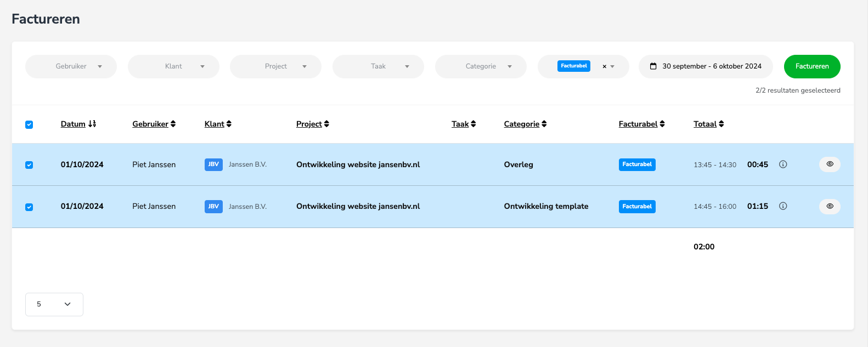Sort table by Facturabel column header
This screenshot has height=347, width=868.
point(638,124)
